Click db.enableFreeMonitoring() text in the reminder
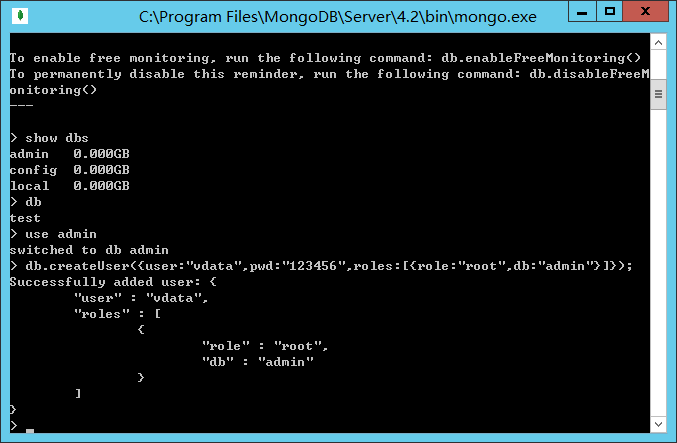The image size is (677, 443). (541, 58)
